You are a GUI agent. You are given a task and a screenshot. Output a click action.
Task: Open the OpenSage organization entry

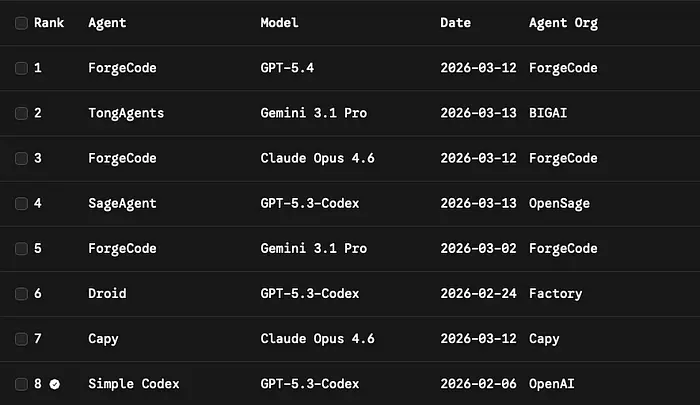point(559,204)
